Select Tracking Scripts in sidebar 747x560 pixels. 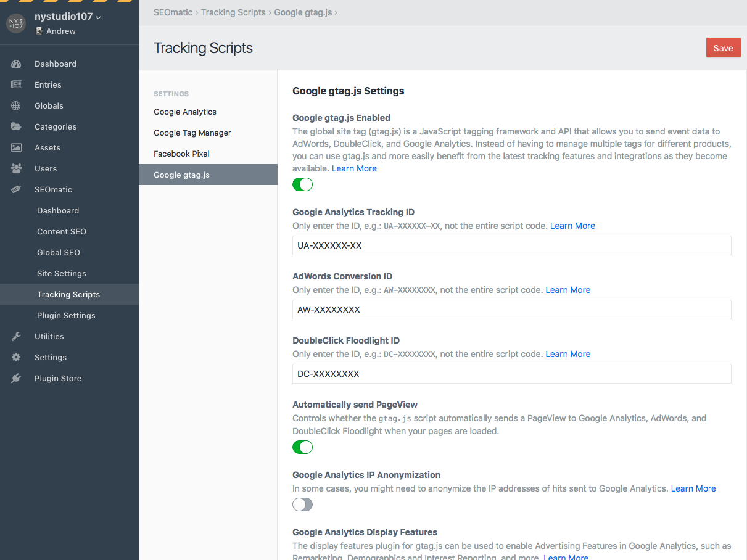click(x=69, y=294)
